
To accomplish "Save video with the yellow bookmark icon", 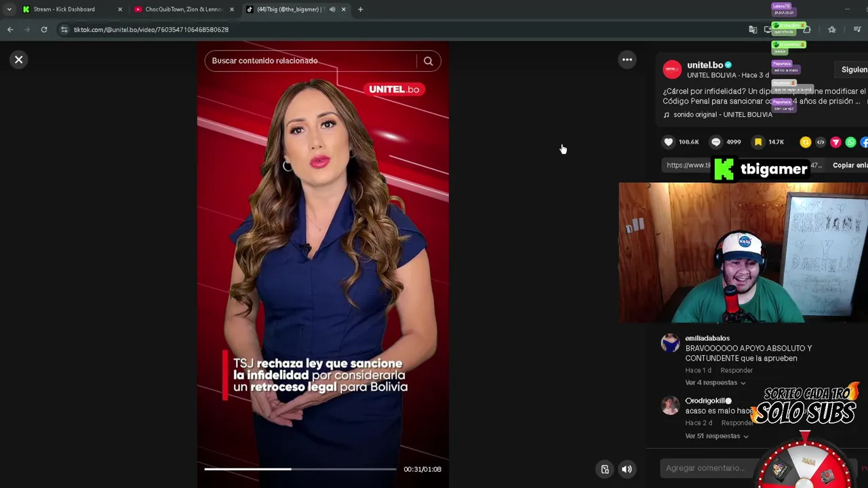I will pyautogui.click(x=758, y=142).
